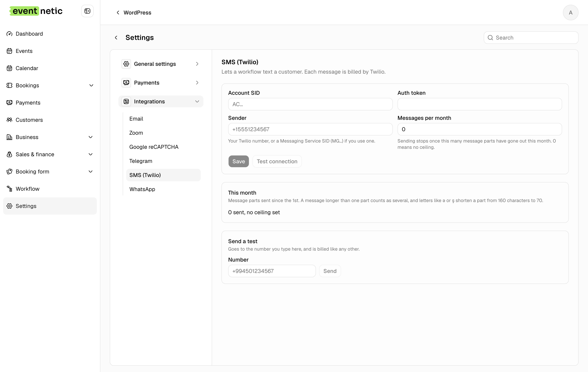The width and height of the screenshot is (588, 372).
Task: Select Email integration
Action: click(x=163, y=119)
